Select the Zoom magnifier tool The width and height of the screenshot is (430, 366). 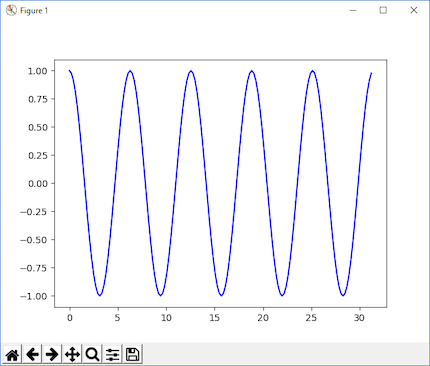(x=92, y=354)
